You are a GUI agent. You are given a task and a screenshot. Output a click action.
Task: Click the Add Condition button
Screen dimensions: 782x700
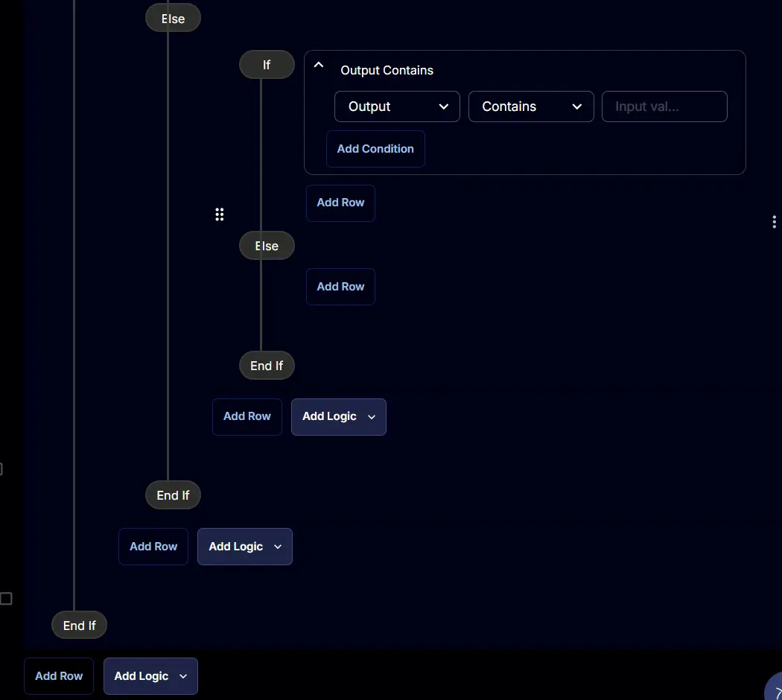(375, 149)
